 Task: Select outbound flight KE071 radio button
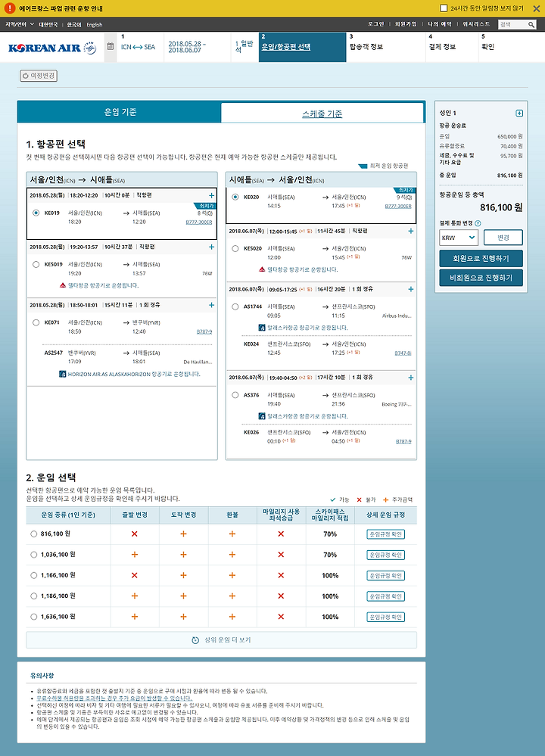pos(36,322)
